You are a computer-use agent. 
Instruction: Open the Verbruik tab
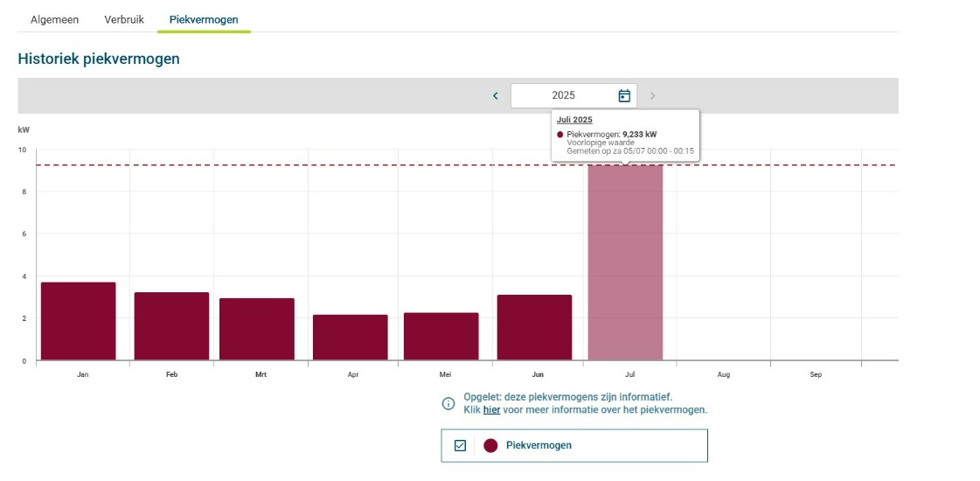coord(124,19)
